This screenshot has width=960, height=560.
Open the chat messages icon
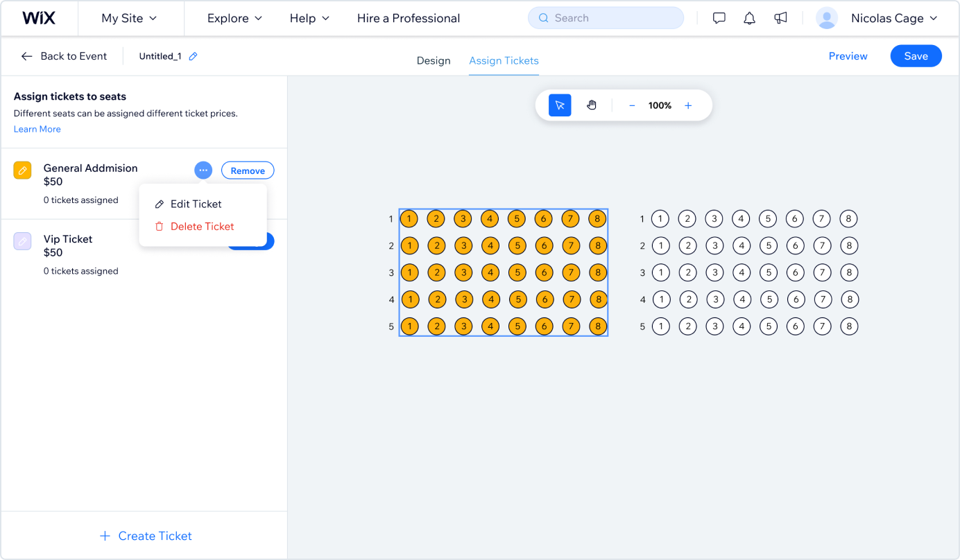point(719,19)
